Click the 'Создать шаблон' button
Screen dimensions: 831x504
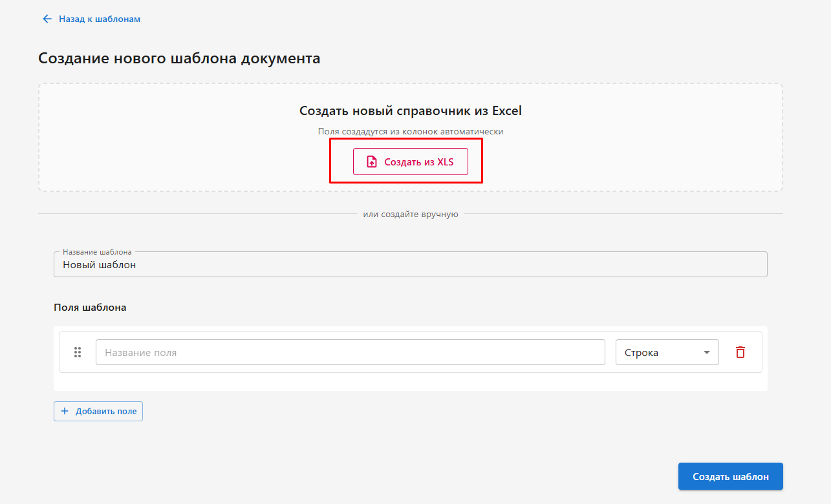(731, 476)
